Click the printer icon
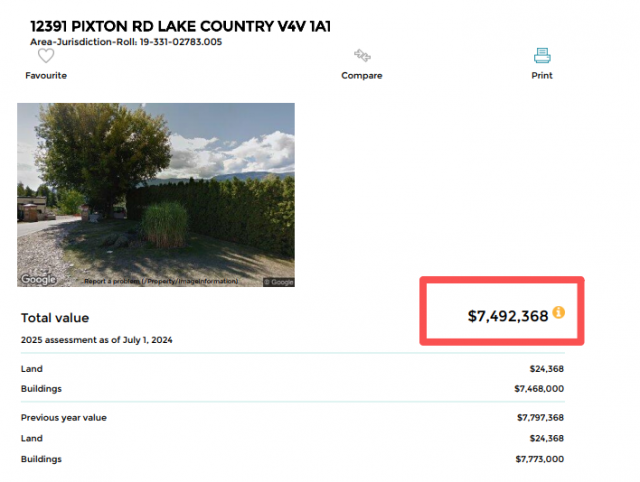The height and width of the screenshot is (482, 640). 542,56
